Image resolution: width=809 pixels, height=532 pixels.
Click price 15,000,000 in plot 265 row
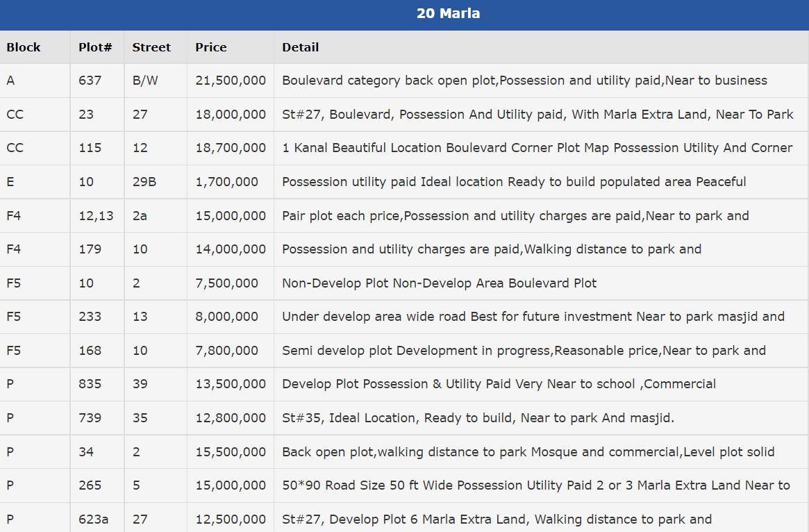point(230,486)
